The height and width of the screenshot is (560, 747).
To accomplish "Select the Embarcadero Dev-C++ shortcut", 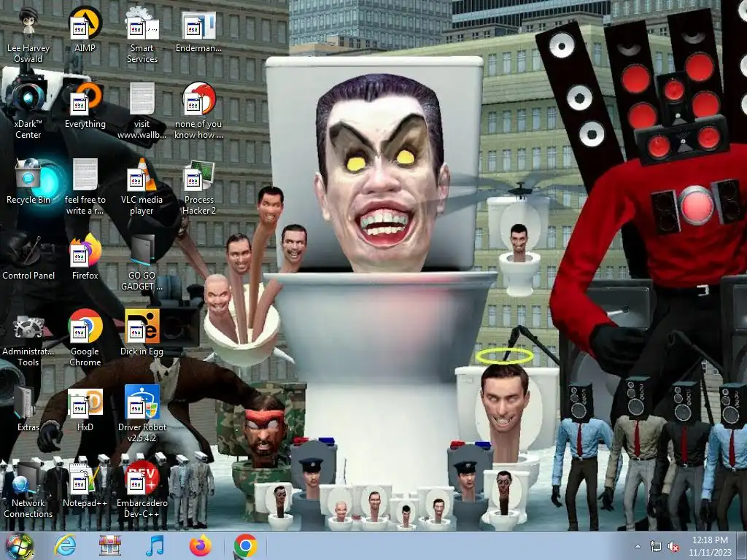I will [x=142, y=489].
